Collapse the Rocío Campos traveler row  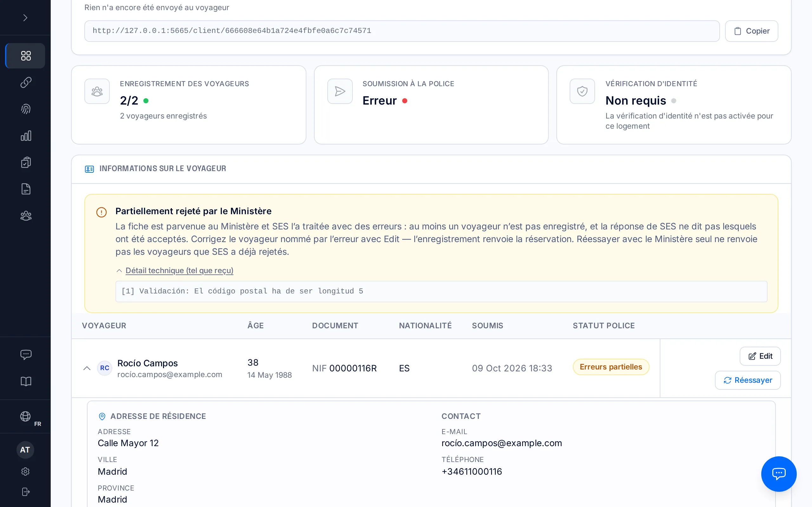[87, 368]
